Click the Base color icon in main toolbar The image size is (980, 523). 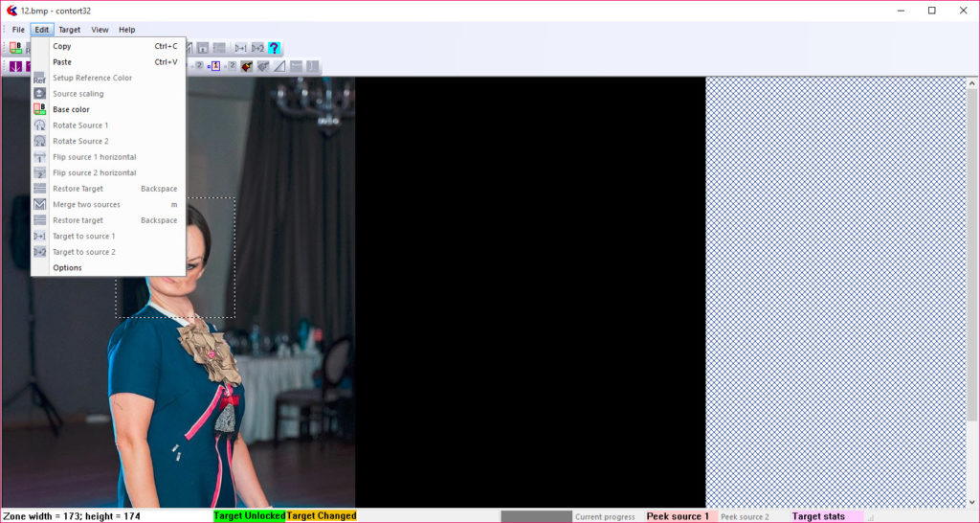tap(15, 48)
